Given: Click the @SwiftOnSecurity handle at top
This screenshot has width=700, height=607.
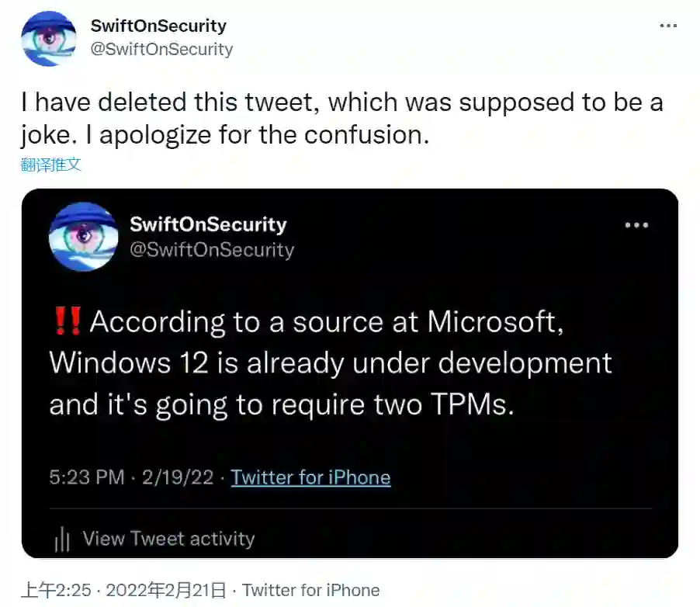Looking at the screenshot, I should tap(161, 49).
